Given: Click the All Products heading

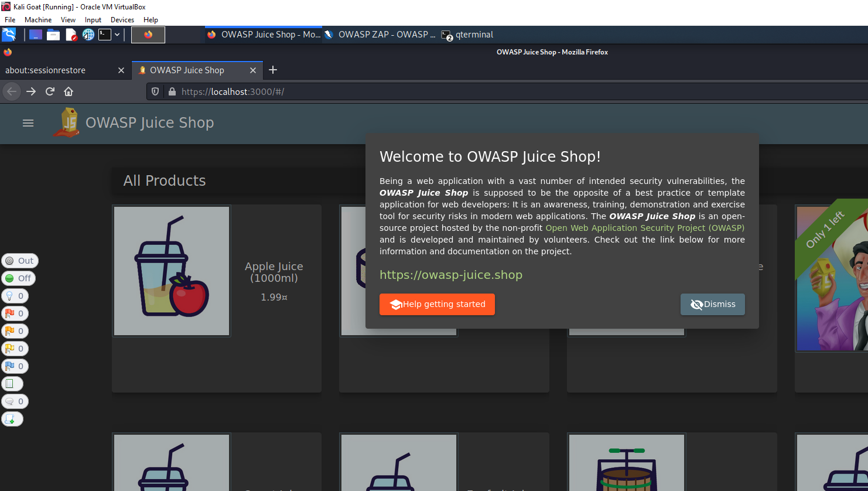Looking at the screenshot, I should click(165, 180).
